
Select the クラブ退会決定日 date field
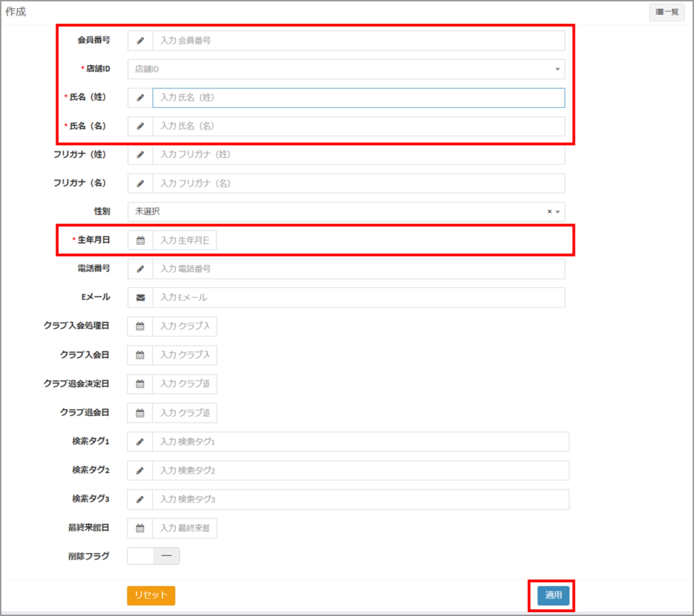[x=184, y=384]
